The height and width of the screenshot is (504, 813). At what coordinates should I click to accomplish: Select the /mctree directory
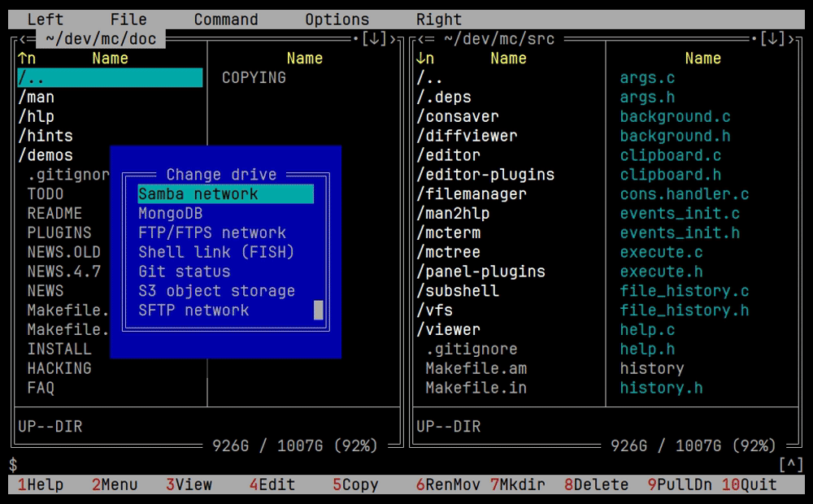[x=448, y=252]
